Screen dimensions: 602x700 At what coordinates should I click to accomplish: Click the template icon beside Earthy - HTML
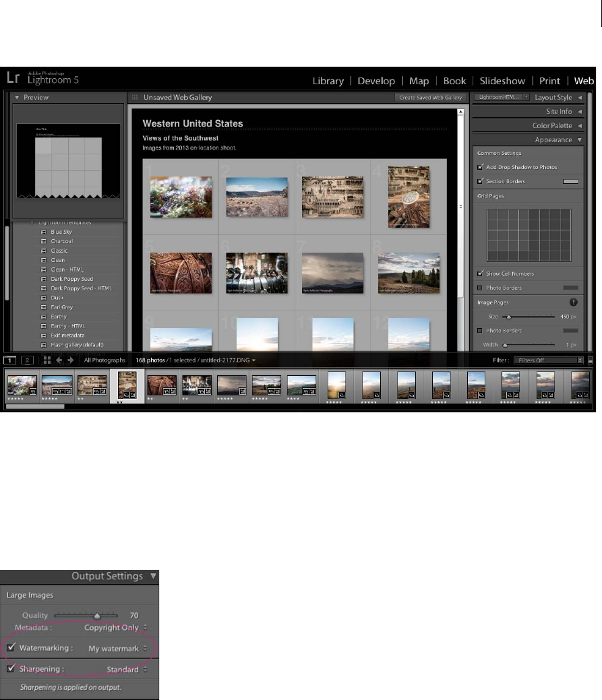coord(43,326)
